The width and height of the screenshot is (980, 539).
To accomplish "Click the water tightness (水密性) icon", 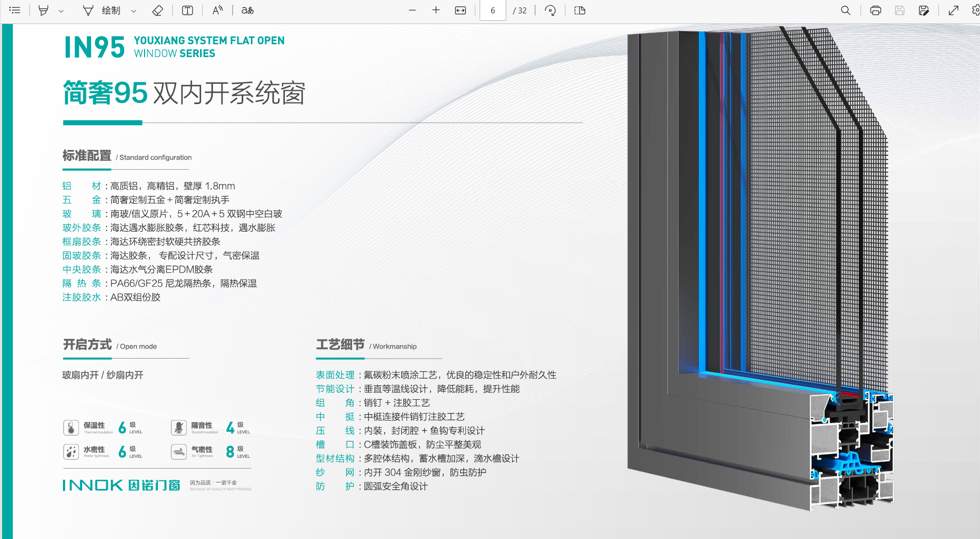I will (71, 452).
